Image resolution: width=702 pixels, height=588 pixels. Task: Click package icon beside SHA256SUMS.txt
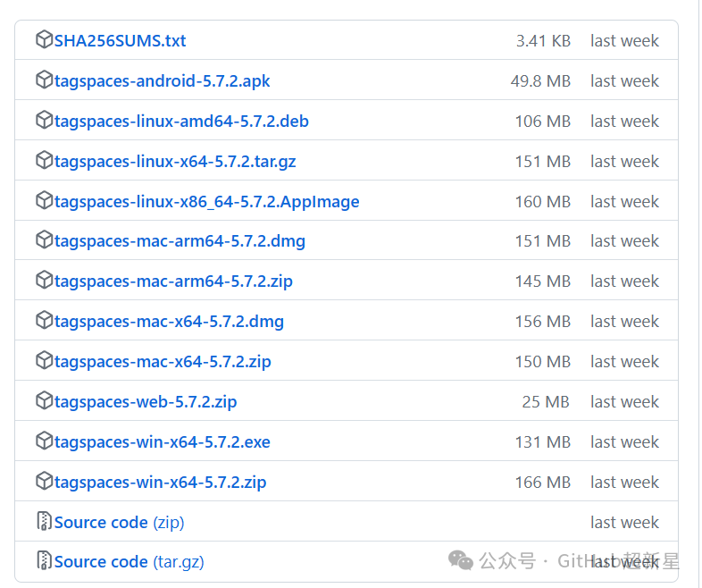coord(44,39)
